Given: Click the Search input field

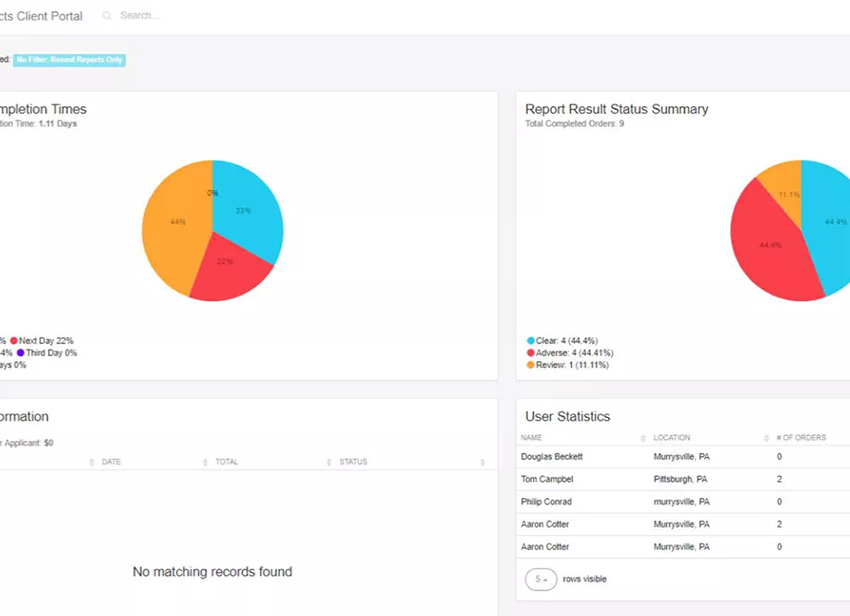Looking at the screenshot, I should 170,16.
